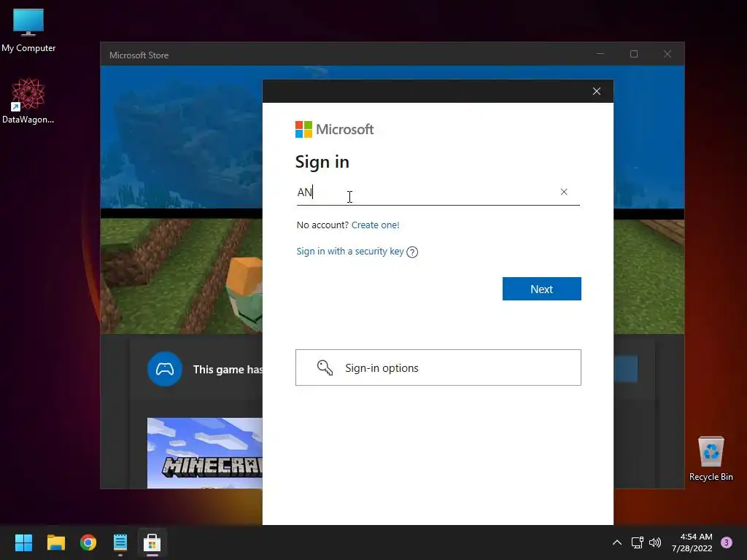The width and height of the screenshot is (747, 560).
Task: Click the 'This game has' text in Store
Action: click(228, 370)
